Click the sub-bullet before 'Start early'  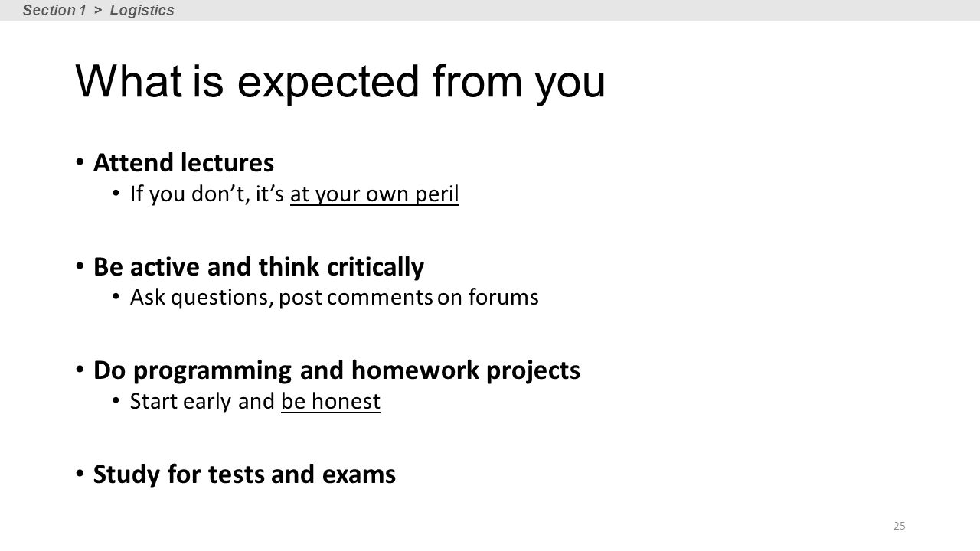click(116, 401)
